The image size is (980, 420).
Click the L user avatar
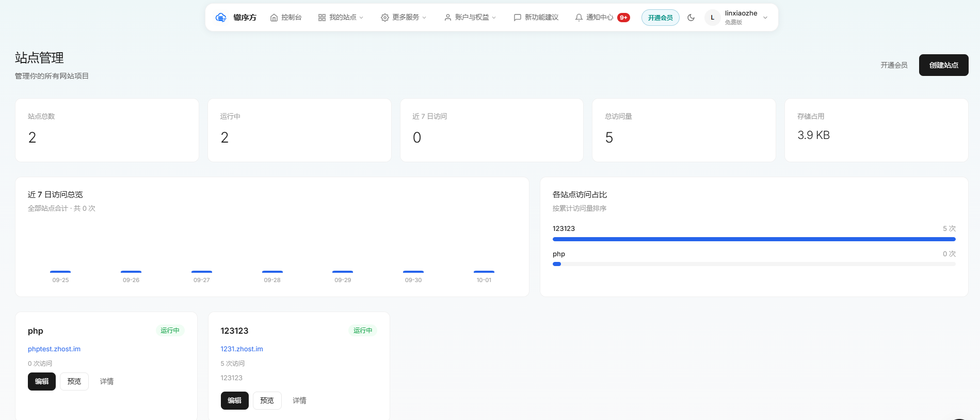[x=713, y=18]
